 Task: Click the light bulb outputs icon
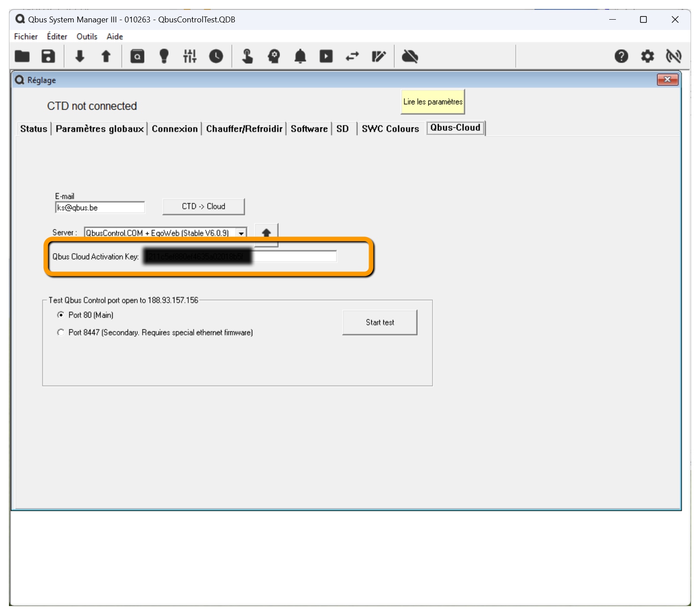164,56
